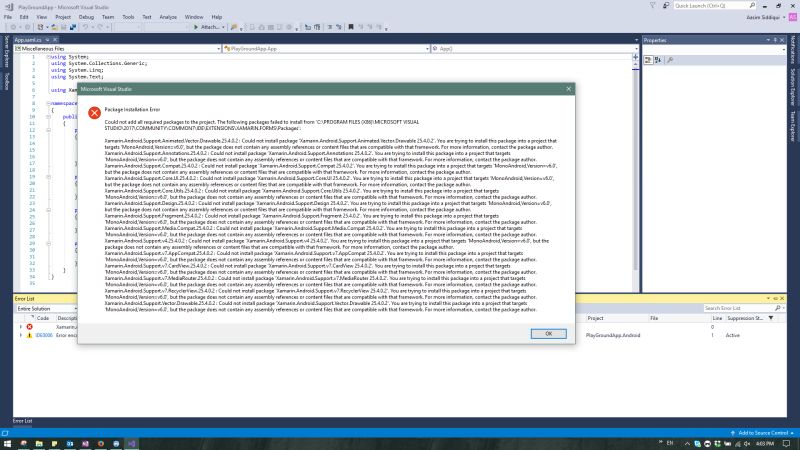
Task: Close the App.xaml.cs editor tab
Action: point(55,40)
